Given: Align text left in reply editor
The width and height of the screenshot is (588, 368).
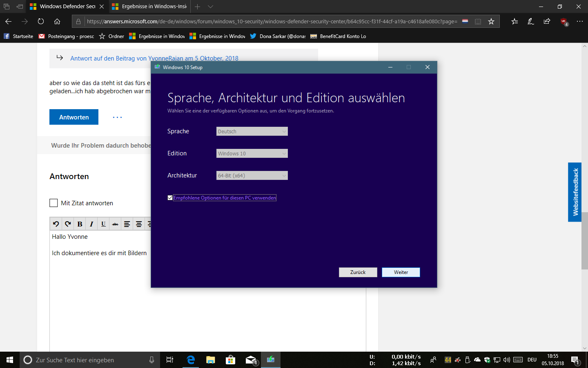Looking at the screenshot, I should [x=127, y=224].
